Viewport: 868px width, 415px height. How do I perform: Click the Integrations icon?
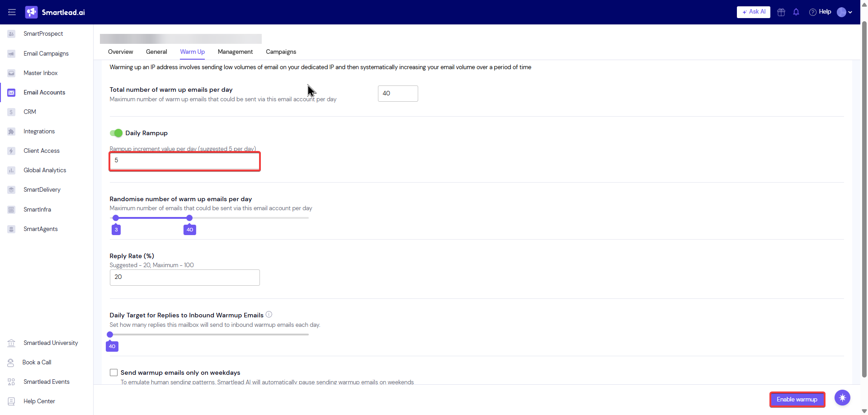pyautogui.click(x=11, y=131)
